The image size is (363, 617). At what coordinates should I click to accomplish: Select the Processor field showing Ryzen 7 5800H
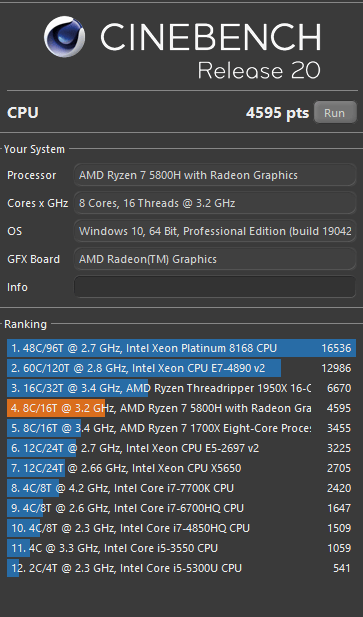tap(215, 175)
